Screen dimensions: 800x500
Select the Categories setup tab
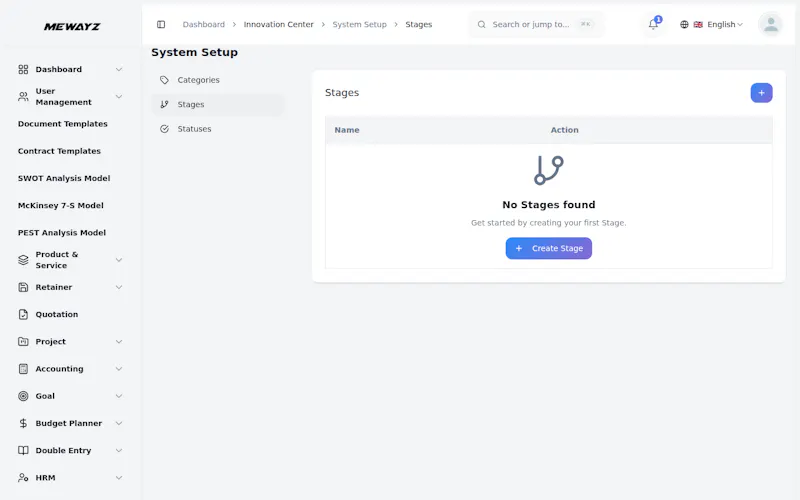[x=218, y=80]
